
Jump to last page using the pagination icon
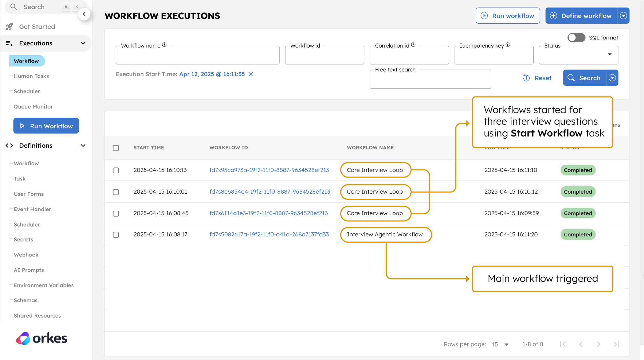pos(616,344)
